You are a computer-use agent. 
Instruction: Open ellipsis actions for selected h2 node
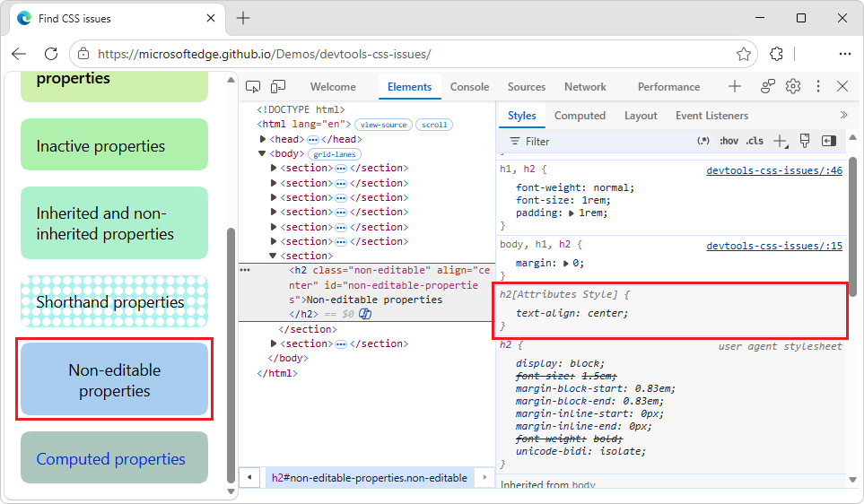click(245, 270)
